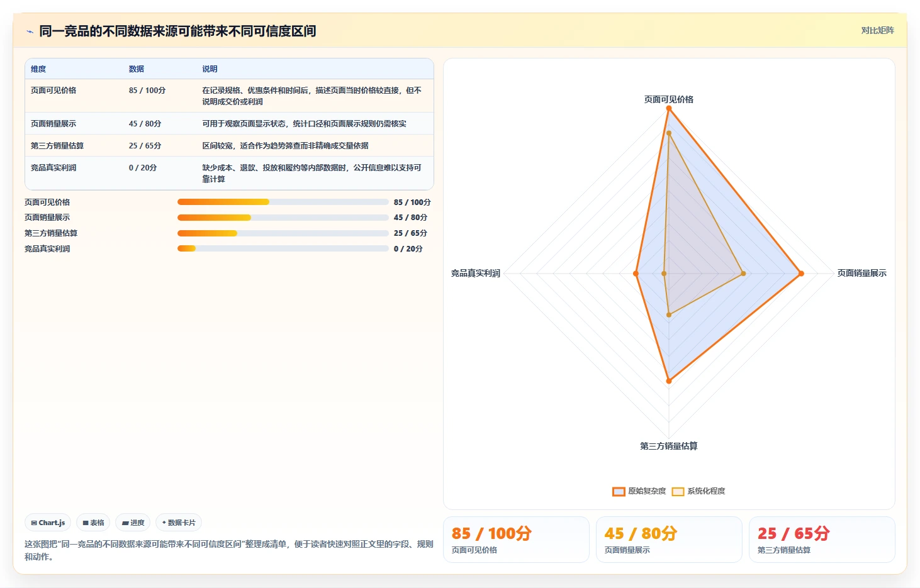Click the 竞品真实利润 label beside the progress bar
Image resolution: width=920 pixels, height=588 pixels.
pos(47,249)
